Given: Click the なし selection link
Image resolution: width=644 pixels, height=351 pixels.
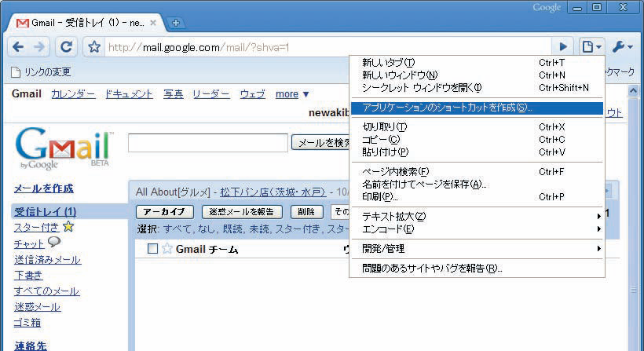Looking at the screenshot, I should click(205, 229).
